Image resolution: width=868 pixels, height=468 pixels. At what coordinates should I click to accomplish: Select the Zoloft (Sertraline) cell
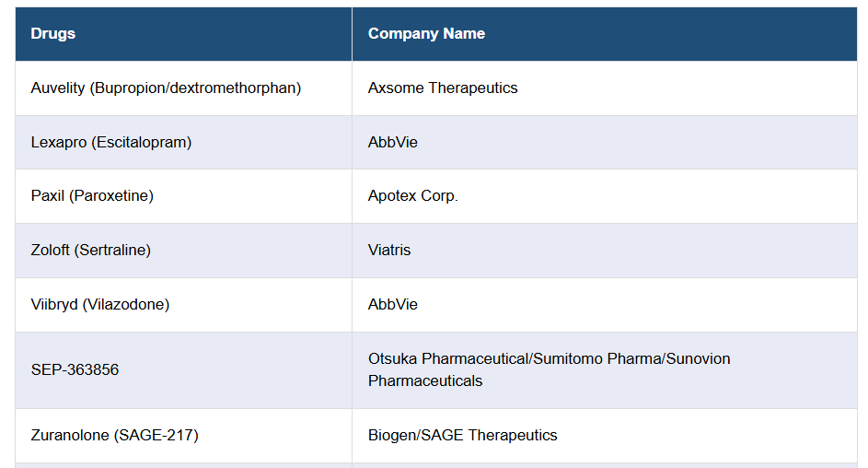coord(91,251)
